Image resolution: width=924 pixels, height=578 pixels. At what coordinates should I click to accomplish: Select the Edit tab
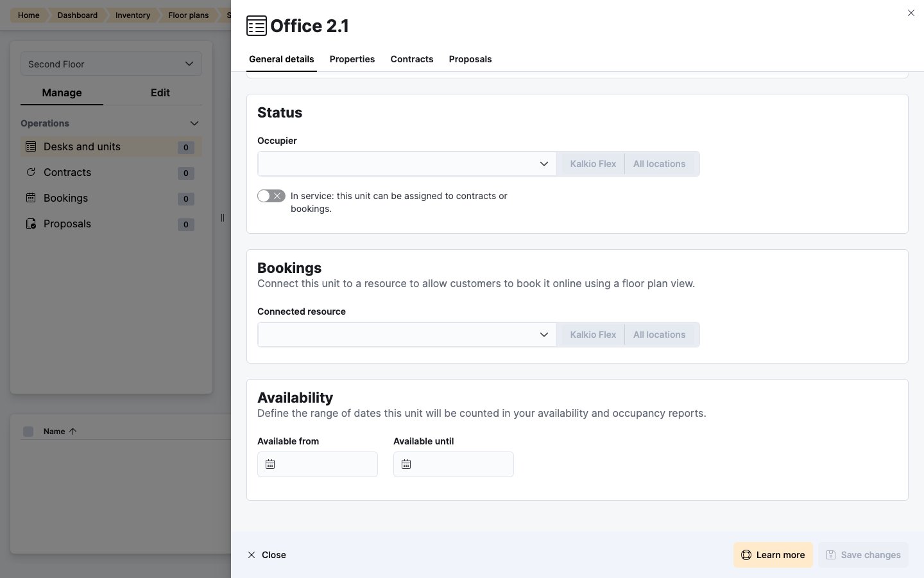point(160,92)
